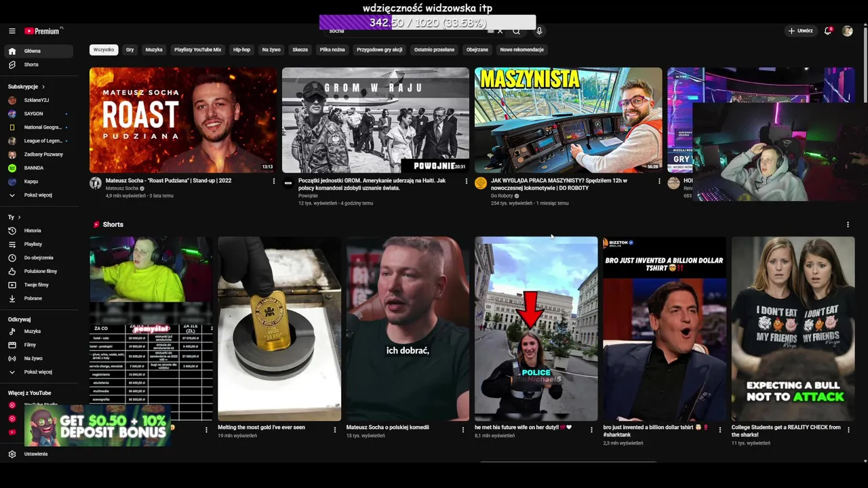Go to Główna home in sidebar
Viewport: 868px width, 488px height.
pyautogui.click(x=39, y=51)
